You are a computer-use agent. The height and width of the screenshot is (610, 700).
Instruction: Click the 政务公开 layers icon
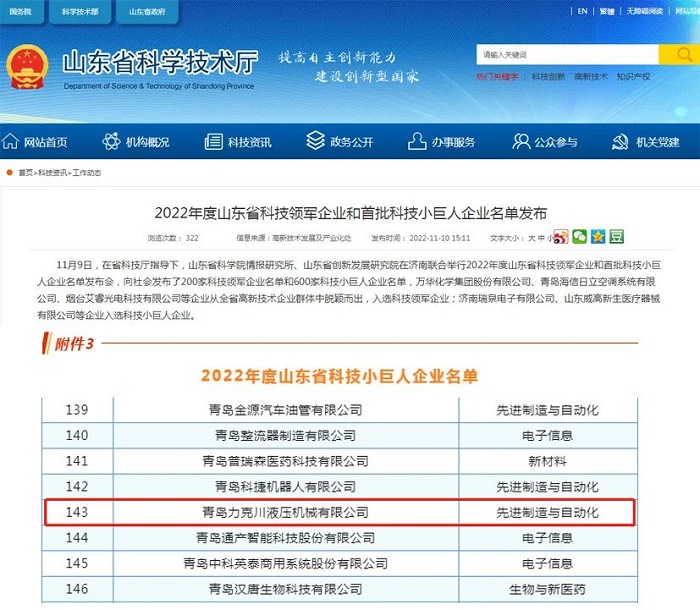[313, 142]
